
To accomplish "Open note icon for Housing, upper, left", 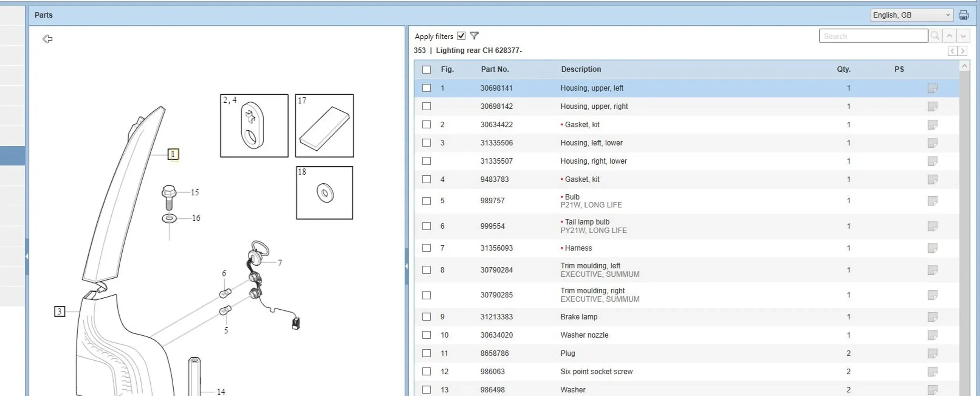I will click(933, 88).
